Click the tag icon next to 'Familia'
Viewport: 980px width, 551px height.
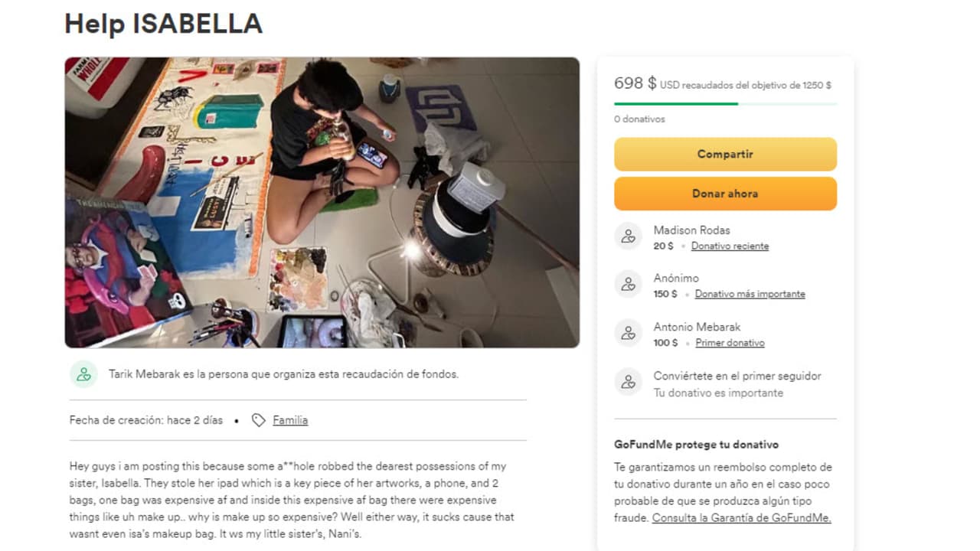(x=257, y=419)
